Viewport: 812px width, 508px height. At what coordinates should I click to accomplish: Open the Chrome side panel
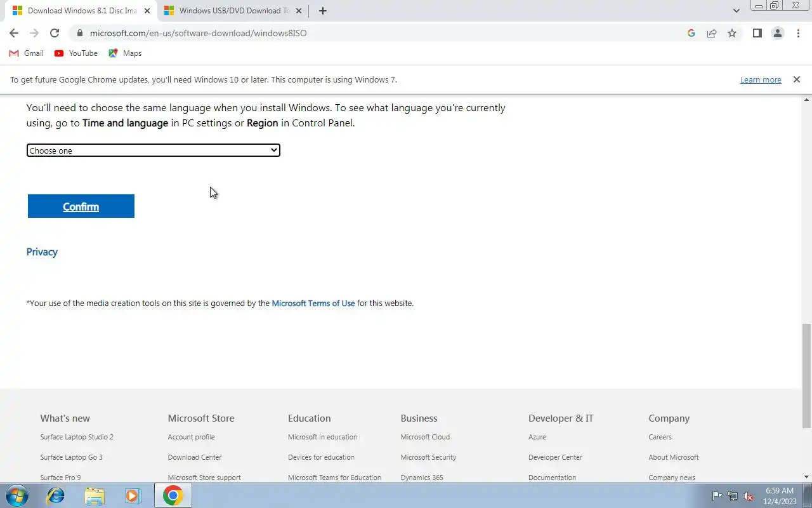click(x=757, y=33)
